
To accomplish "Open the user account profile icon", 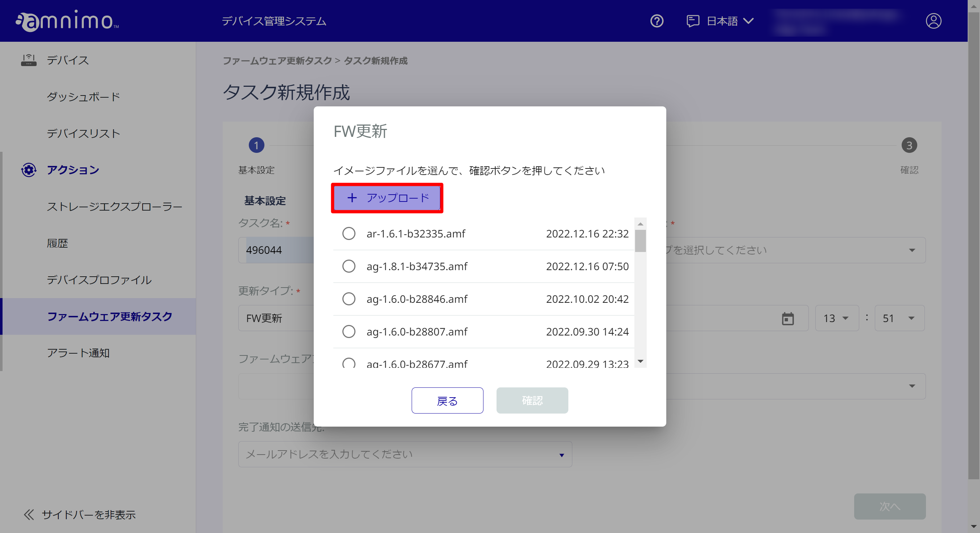I will coord(934,21).
